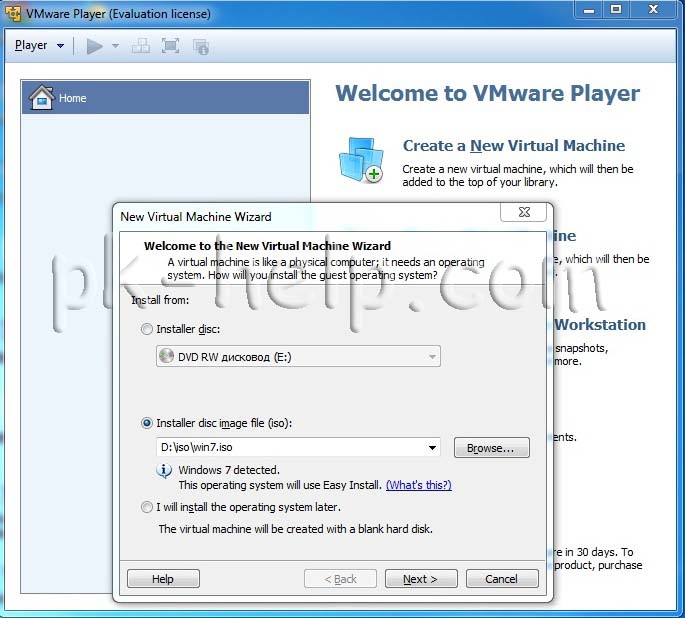Close the New Virtual Machine Wizard dialog
The width and height of the screenshot is (685, 618).
point(523,212)
